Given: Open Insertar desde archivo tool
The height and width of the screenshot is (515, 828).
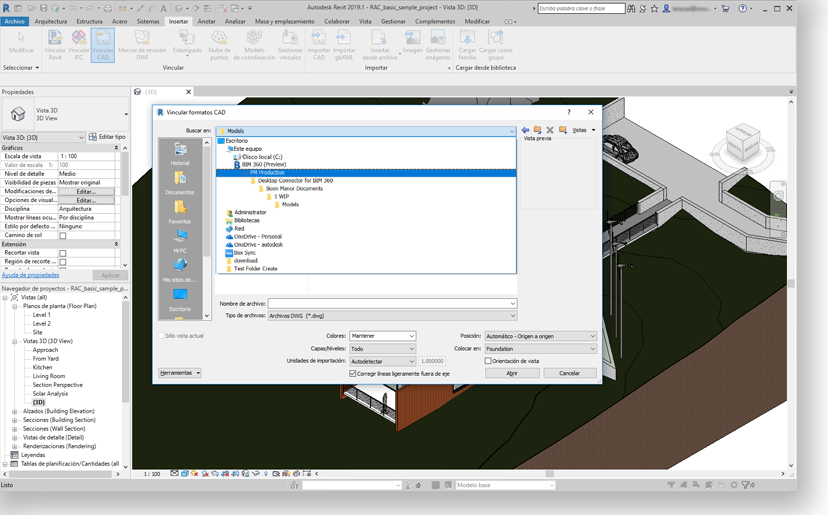Looking at the screenshot, I should coord(380,44).
